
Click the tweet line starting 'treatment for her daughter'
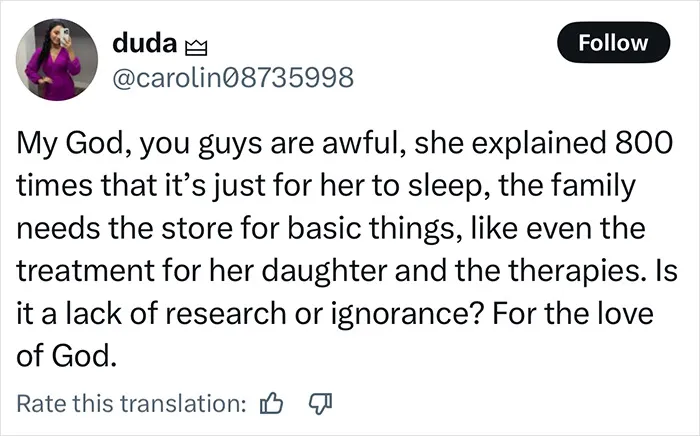347,272
